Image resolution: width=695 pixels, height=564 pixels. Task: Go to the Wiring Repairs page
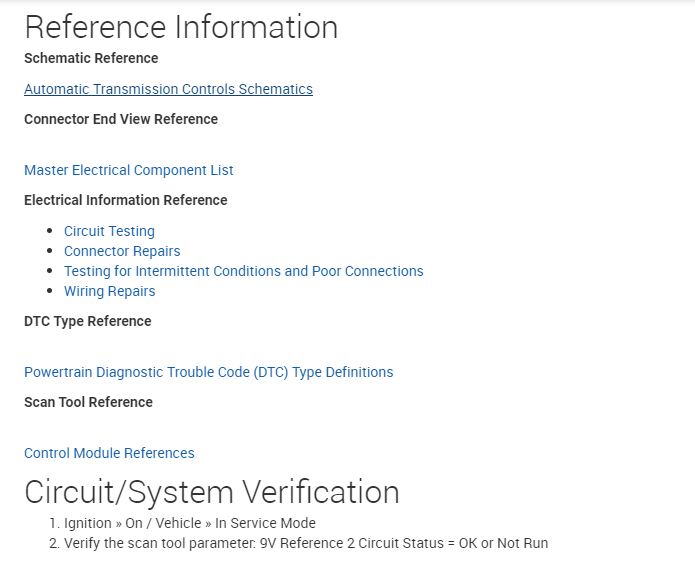click(109, 291)
